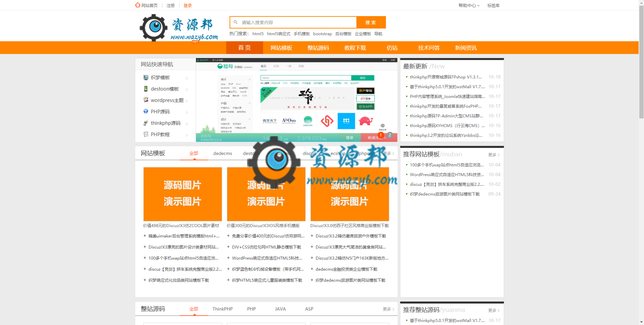Viewport: 644px width, 325px height.
Task: Select the dedecms template tab
Action: [x=222, y=153]
